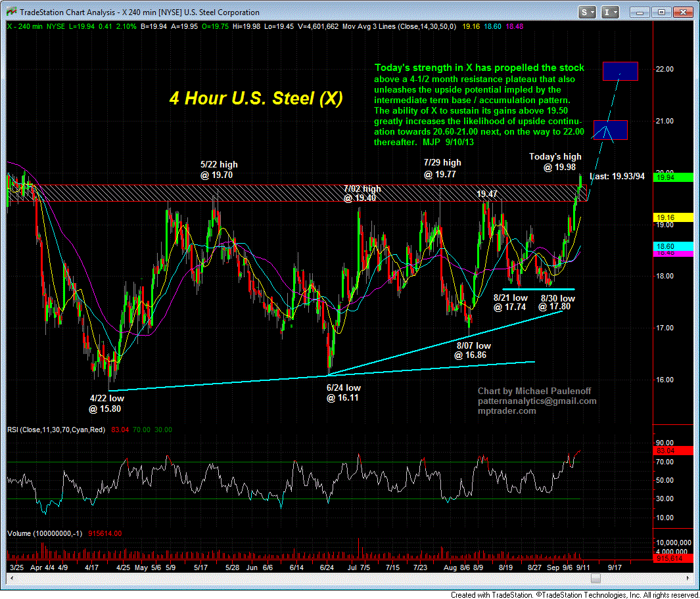Click the 16.00 price axis label

[x=665, y=380]
